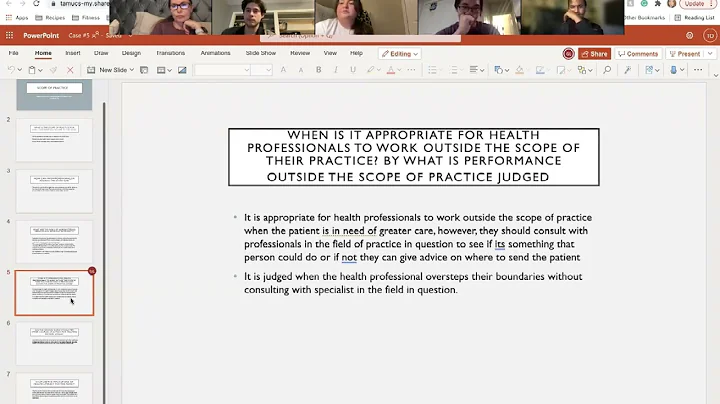Switch to the Draw tab
This screenshot has width=720, height=404.
click(101, 53)
